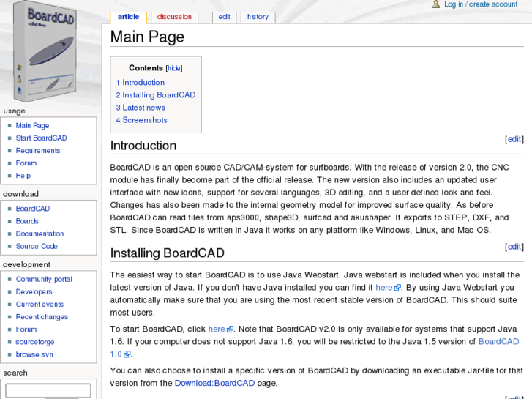The width and height of the screenshot is (532, 399).
Task: Click the Introduction section heading
Action: 143,146
